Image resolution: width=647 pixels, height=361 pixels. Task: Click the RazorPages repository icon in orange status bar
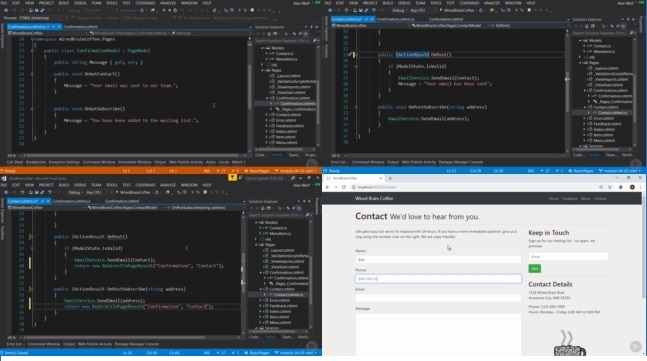point(246,170)
